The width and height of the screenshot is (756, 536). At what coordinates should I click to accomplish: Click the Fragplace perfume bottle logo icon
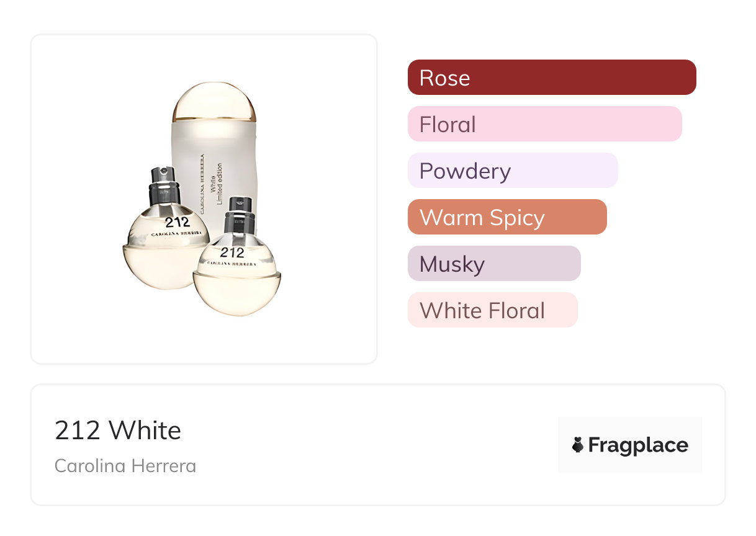tap(578, 445)
